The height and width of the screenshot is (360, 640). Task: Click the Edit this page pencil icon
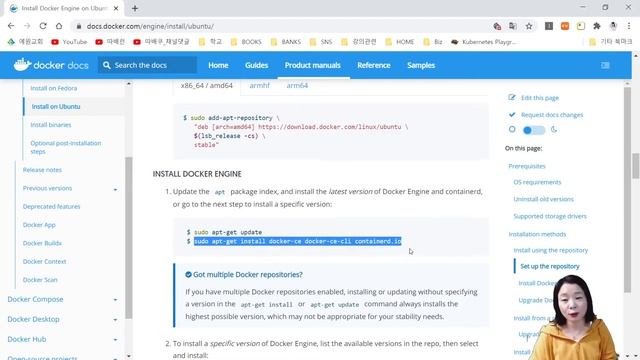512,97
